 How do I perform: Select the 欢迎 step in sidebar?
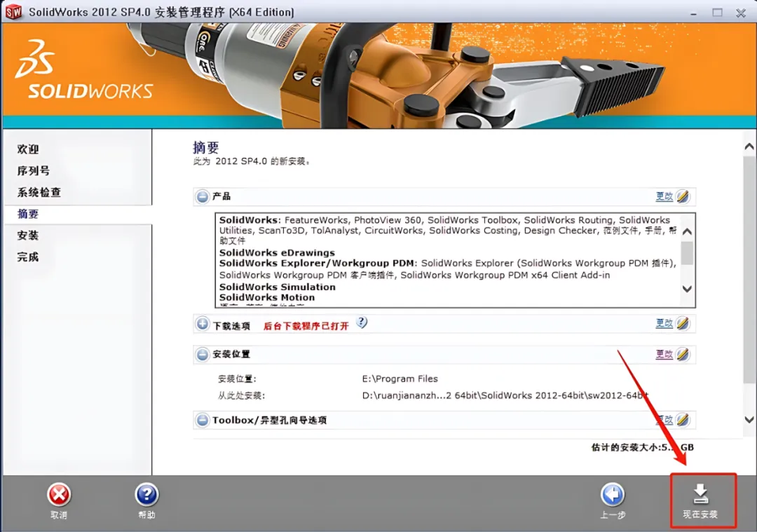[28, 149]
